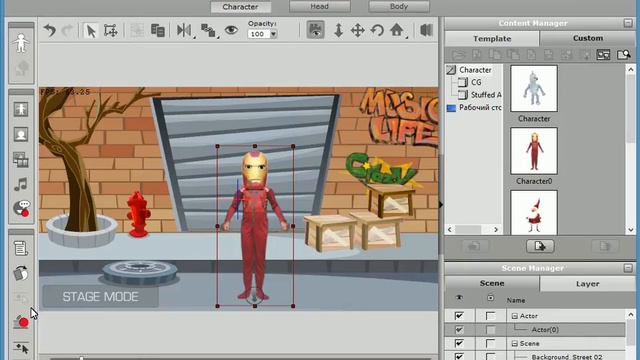Click the script document icon in left sidebar
The height and width of the screenshot is (360, 640).
pyautogui.click(x=21, y=248)
